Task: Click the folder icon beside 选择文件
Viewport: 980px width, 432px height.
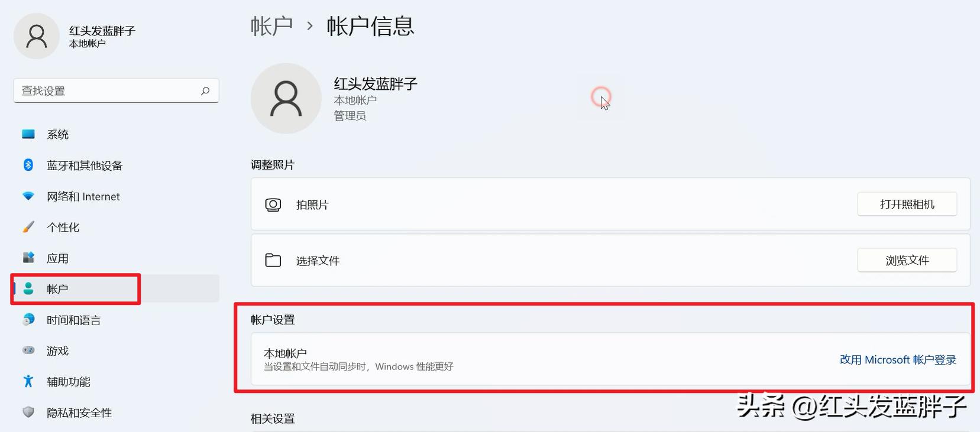Action: click(273, 260)
